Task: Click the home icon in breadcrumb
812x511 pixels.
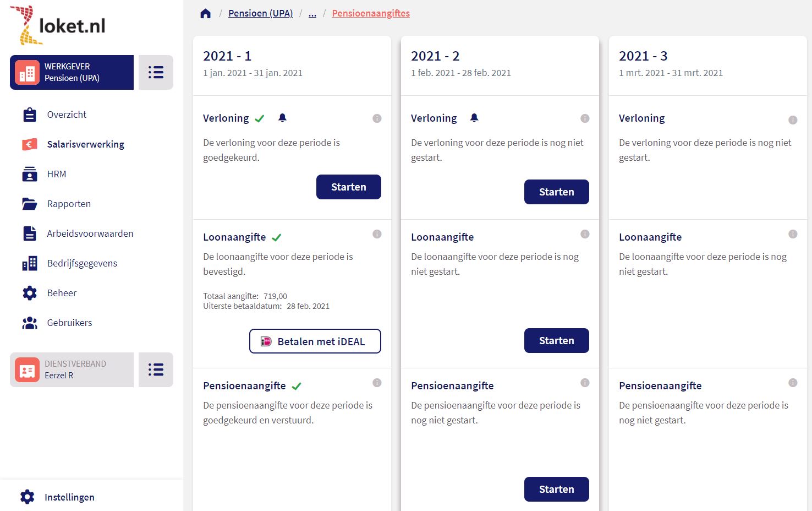Action: click(x=206, y=13)
